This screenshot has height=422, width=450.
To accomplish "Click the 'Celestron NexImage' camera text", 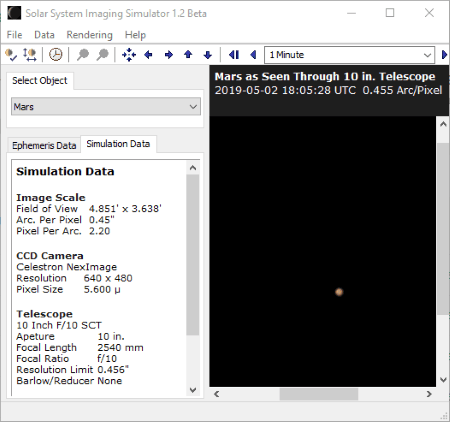I will [67, 267].
